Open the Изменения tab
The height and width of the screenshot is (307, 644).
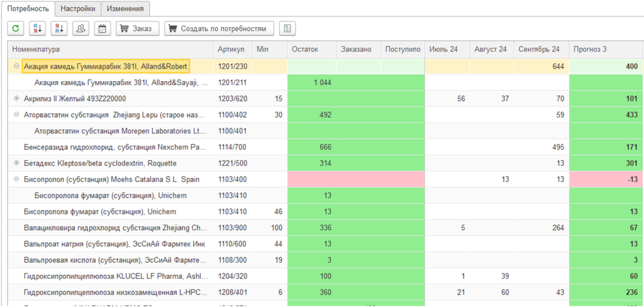(x=125, y=8)
